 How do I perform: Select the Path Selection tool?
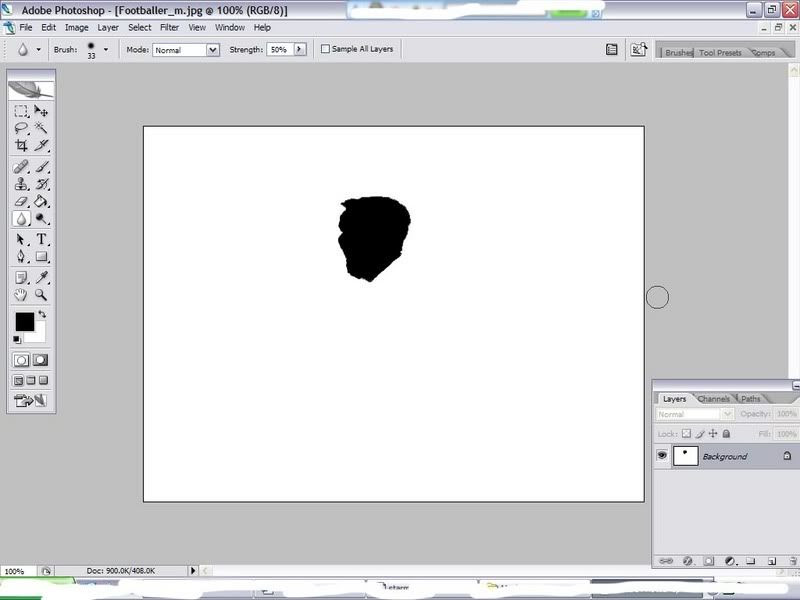pyautogui.click(x=21, y=239)
